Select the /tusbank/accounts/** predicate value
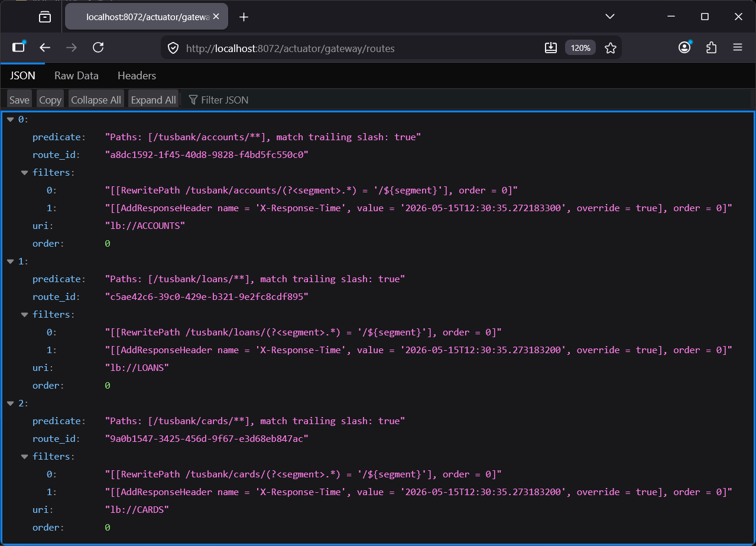756x546 pixels. click(263, 137)
